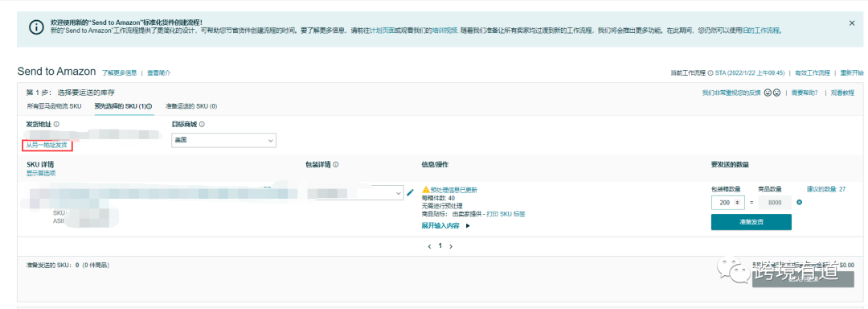Click the 商品数量 field showing 8000

pos(775,203)
